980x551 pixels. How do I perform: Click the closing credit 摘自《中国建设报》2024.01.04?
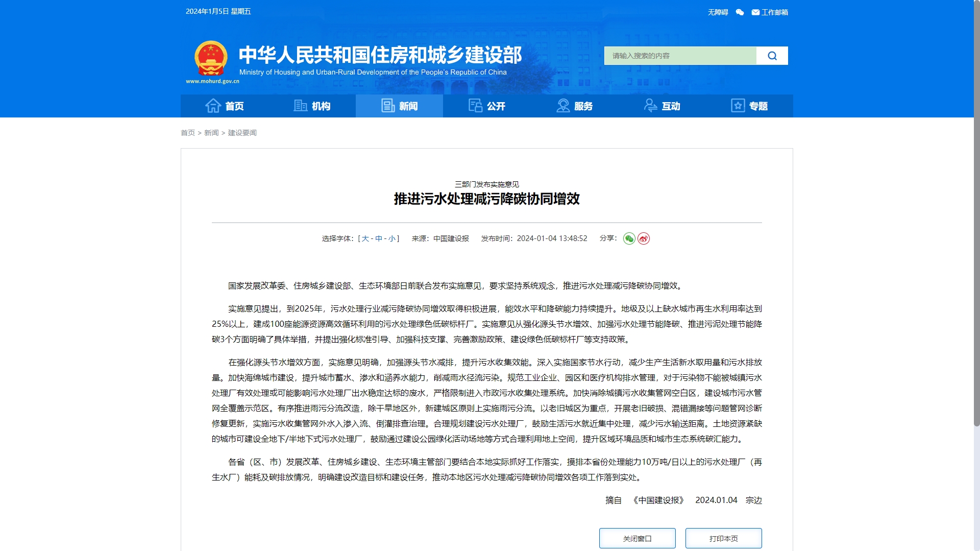[671, 500]
